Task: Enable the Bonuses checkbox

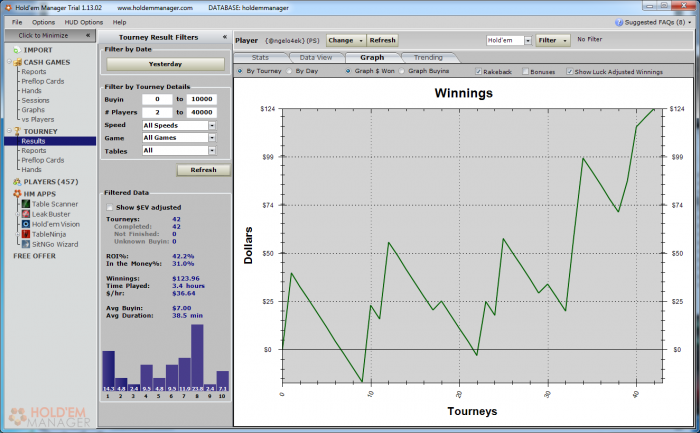Action: coord(525,71)
